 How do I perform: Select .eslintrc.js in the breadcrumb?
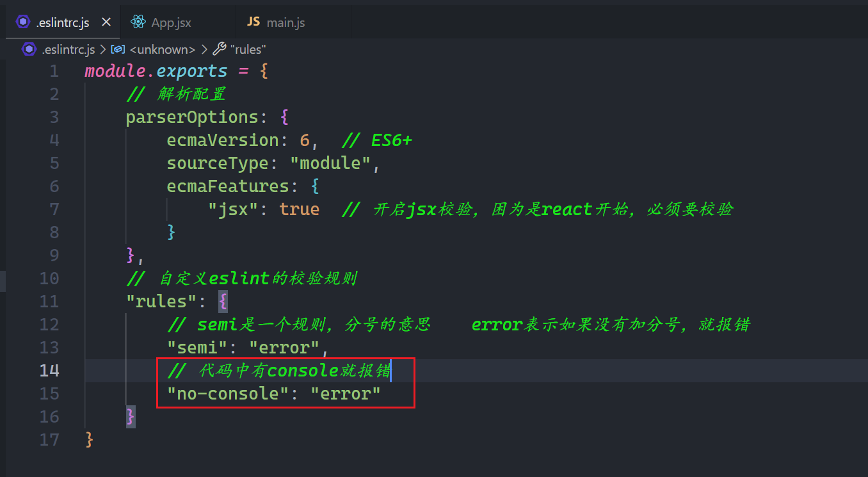(x=68, y=49)
